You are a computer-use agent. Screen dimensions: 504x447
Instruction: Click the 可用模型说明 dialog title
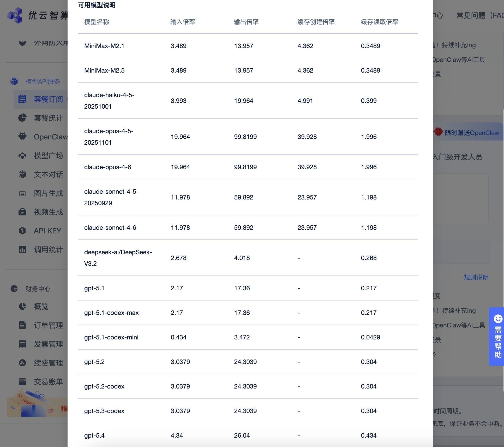pyautogui.click(x=97, y=5)
